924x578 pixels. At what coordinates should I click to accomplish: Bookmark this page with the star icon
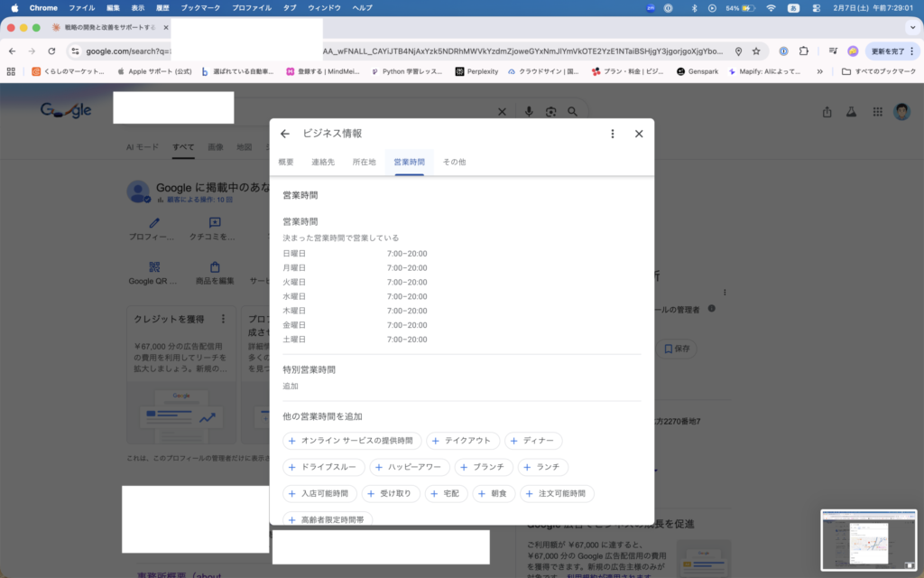click(x=756, y=51)
